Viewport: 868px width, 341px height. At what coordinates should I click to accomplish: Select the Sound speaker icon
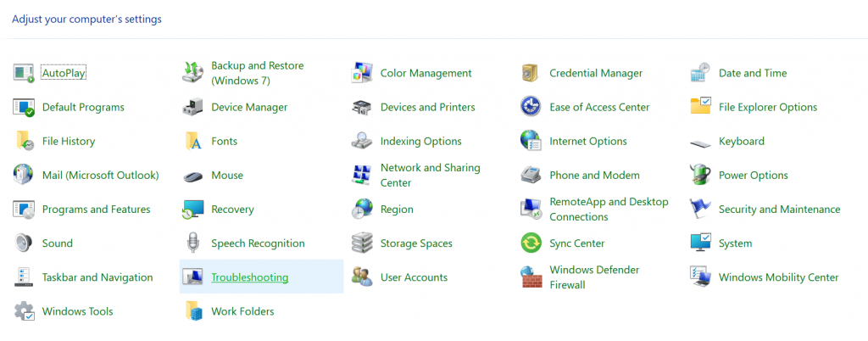coord(24,243)
